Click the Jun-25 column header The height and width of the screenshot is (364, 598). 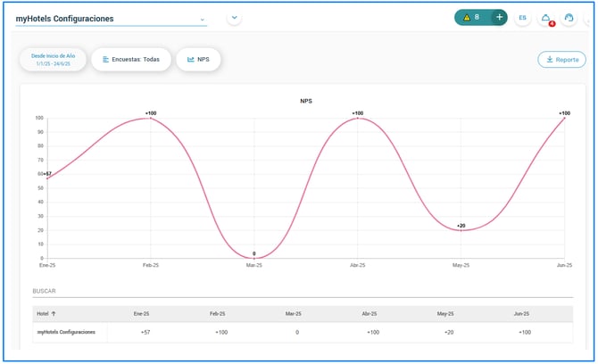tap(521, 314)
